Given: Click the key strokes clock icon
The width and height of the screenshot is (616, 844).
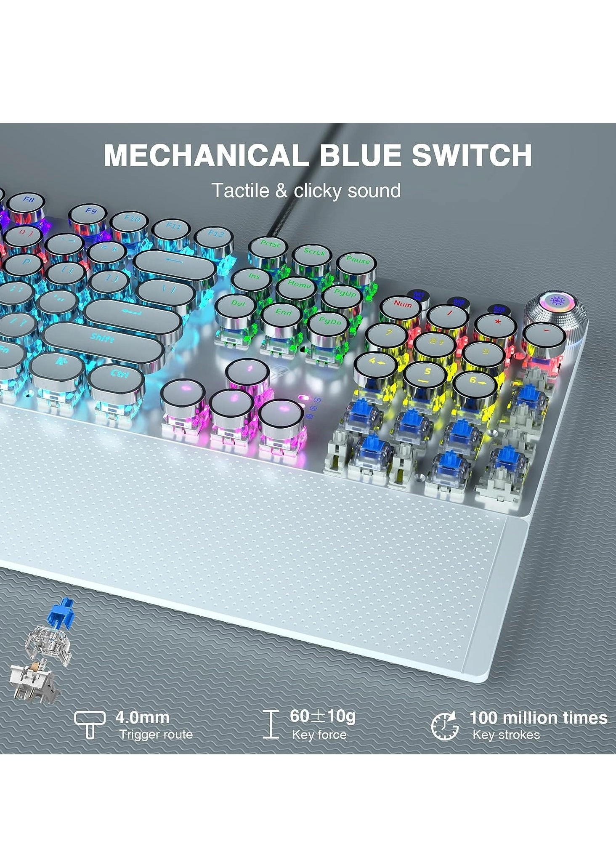Looking at the screenshot, I should pos(444,726).
